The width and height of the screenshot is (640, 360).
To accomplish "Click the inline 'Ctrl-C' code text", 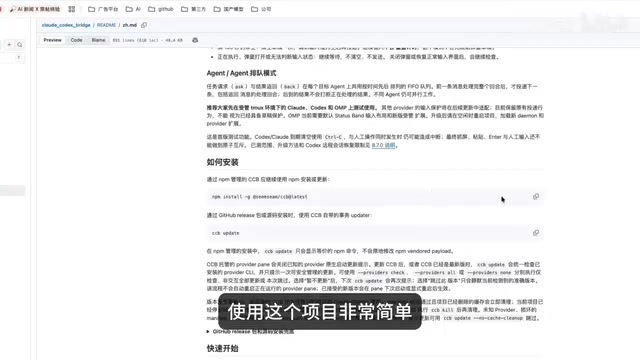I will coord(333,137).
